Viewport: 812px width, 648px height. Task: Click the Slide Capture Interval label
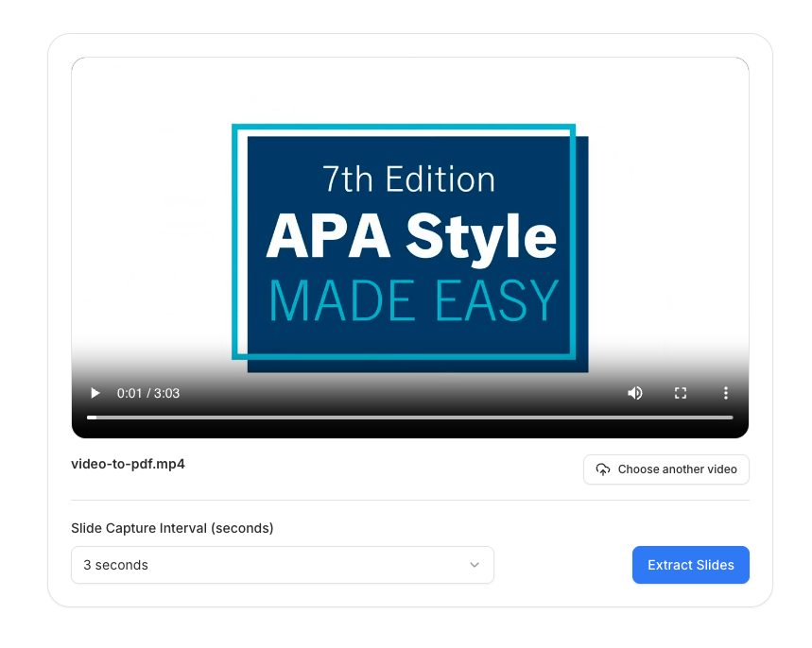[x=172, y=528]
